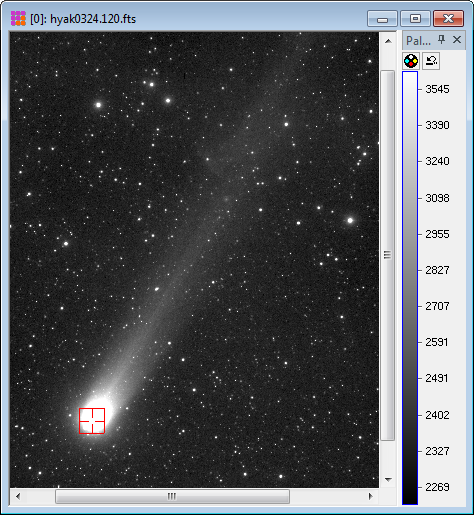
Task: Click the 3545 value on palette scale
Action: (x=437, y=89)
